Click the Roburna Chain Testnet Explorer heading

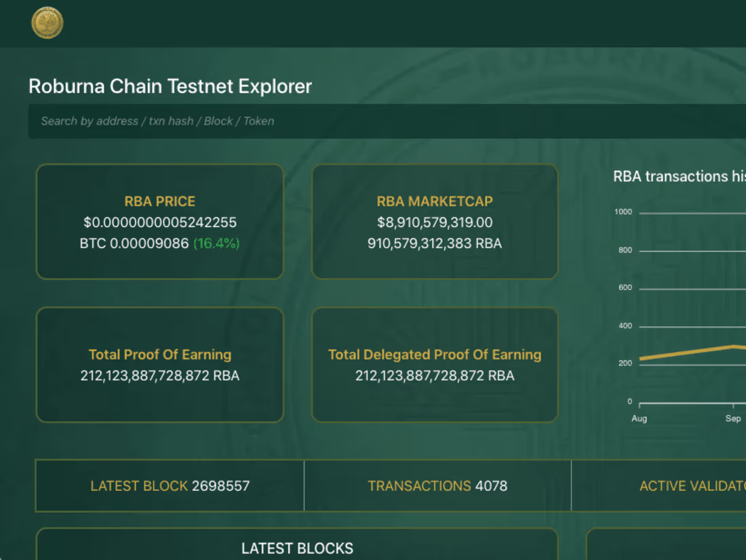coord(170,86)
